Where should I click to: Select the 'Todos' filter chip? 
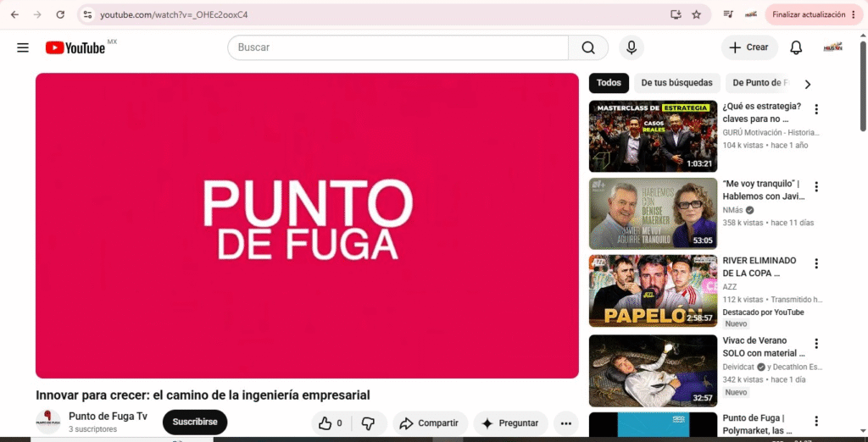pos(609,83)
